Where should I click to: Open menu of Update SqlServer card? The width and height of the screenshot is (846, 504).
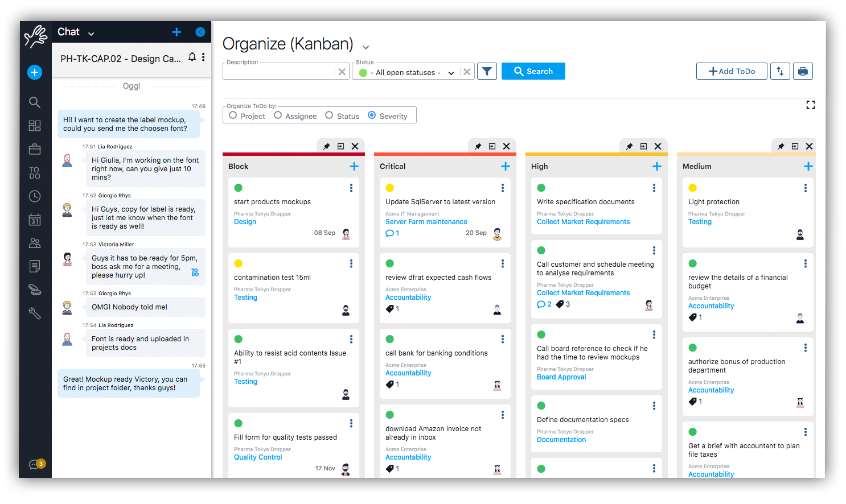[503, 188]
